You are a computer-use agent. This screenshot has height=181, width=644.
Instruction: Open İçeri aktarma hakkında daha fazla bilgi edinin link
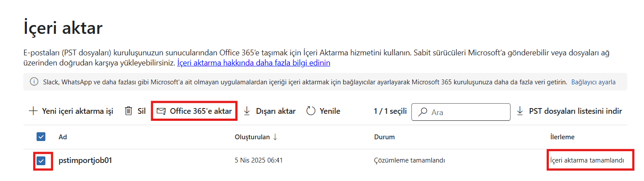coord(254,63)
